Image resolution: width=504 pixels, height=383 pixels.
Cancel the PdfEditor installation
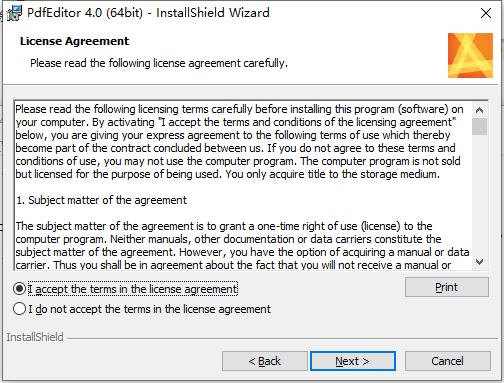447,361
